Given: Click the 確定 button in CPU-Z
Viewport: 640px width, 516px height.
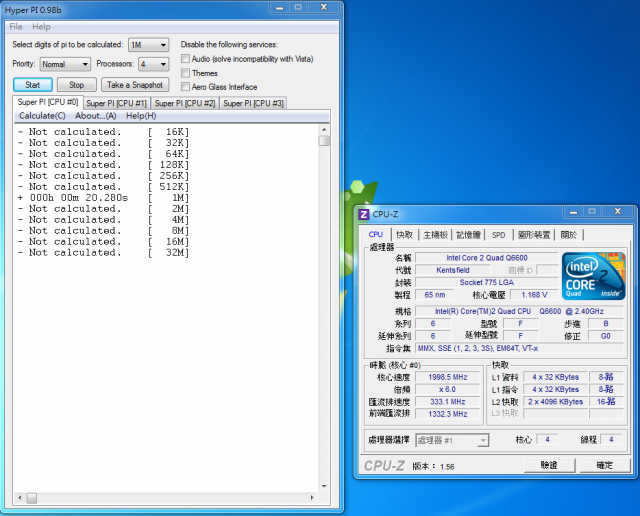Looking at the screenshot, I should point(604,465).
